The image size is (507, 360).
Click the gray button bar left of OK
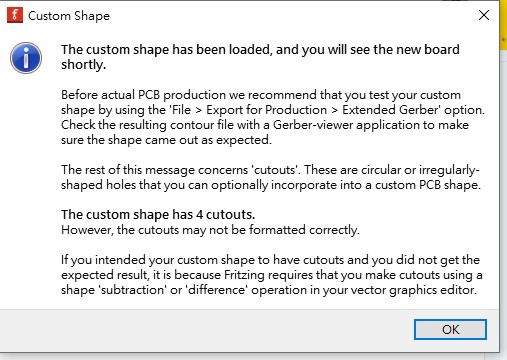pos(207,329)
